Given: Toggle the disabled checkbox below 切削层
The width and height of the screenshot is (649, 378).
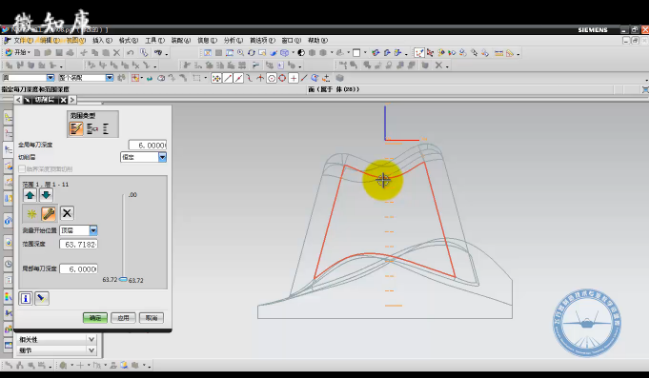Looking at the screenshot, I should pos(22,169).
